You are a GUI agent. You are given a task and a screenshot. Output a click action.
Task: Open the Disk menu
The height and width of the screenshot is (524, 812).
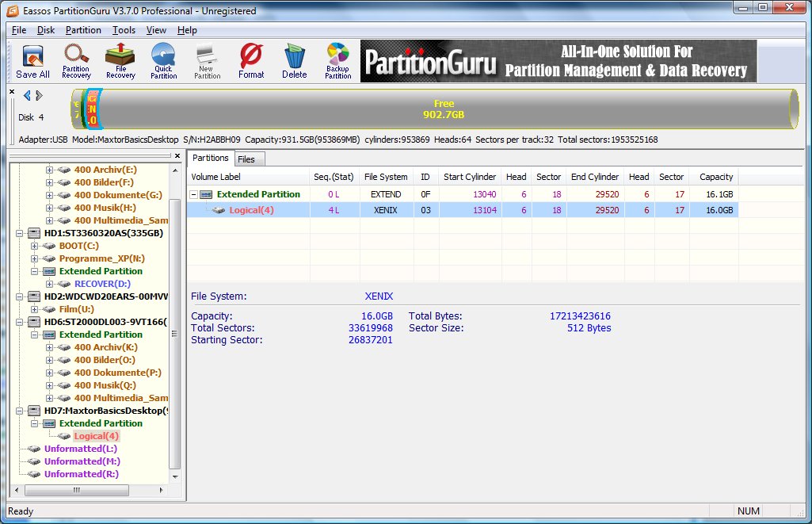46,30
